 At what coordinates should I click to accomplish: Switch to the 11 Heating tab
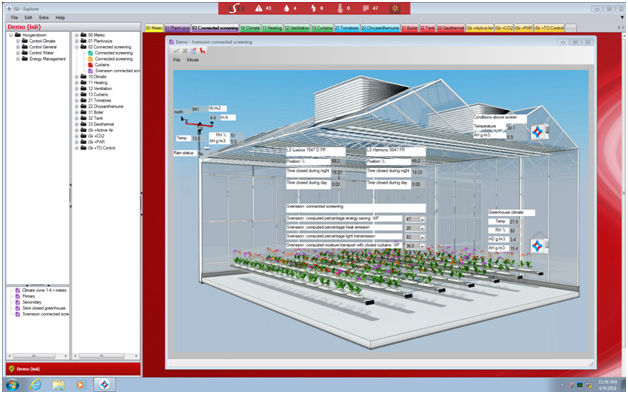272,28
